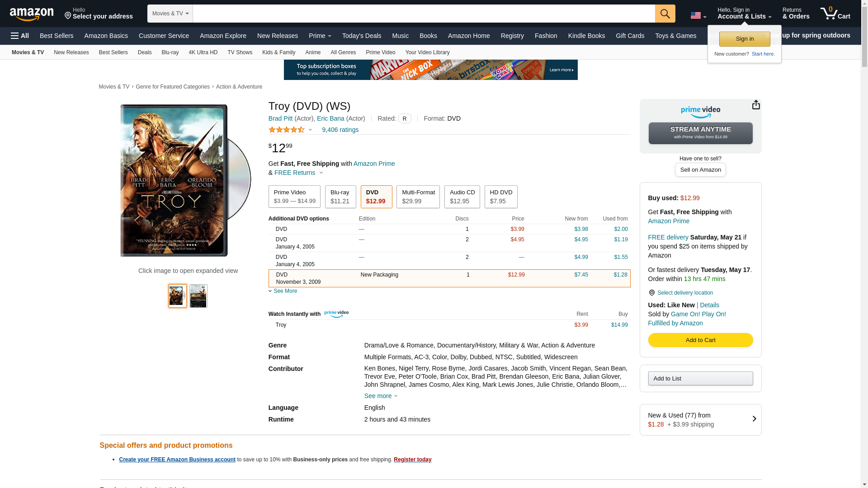This screenshot has height=488, width=868.
Task: Select the HD DVD format option
Action: tap(501, 197)
